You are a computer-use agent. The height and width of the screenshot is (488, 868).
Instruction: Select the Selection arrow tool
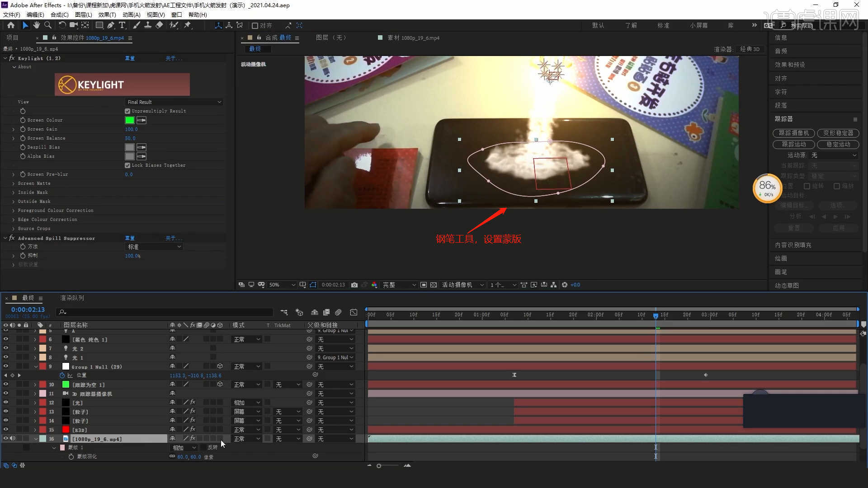(x=25, y=25)
